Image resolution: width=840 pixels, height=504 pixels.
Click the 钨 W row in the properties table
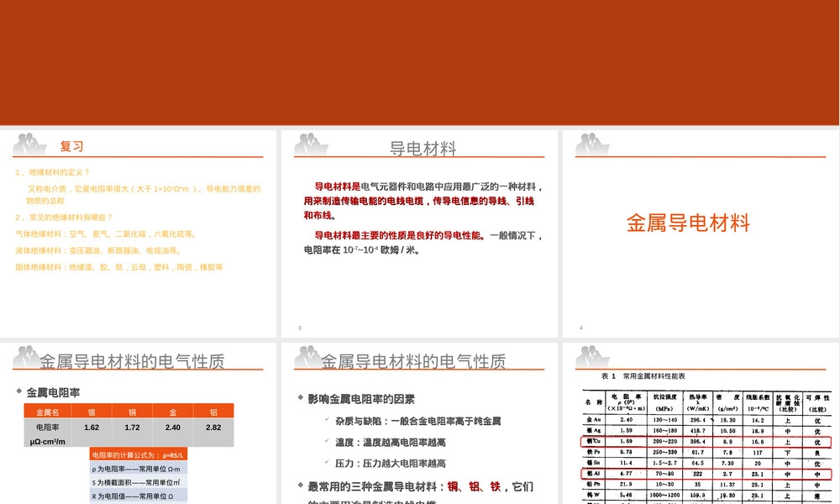coord(707,496)
